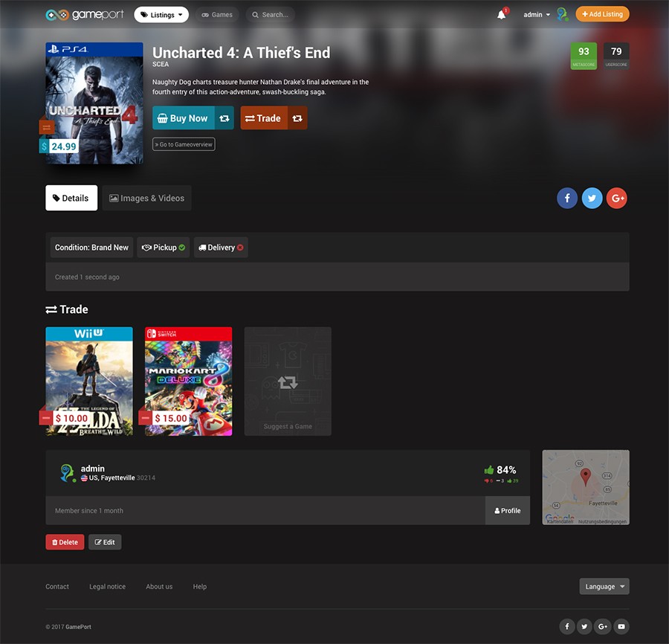Open the footer Twitter icon

pyautogui.click(x=584, y=626)
